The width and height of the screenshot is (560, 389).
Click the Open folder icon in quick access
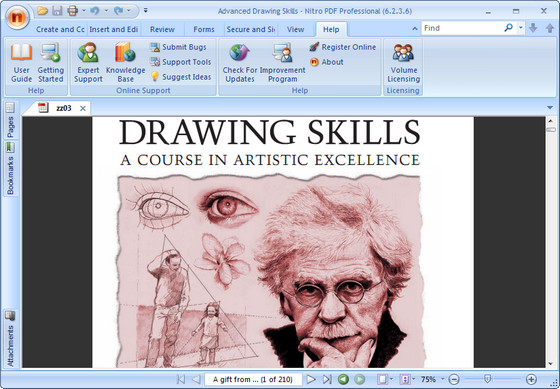click(42, 11)
